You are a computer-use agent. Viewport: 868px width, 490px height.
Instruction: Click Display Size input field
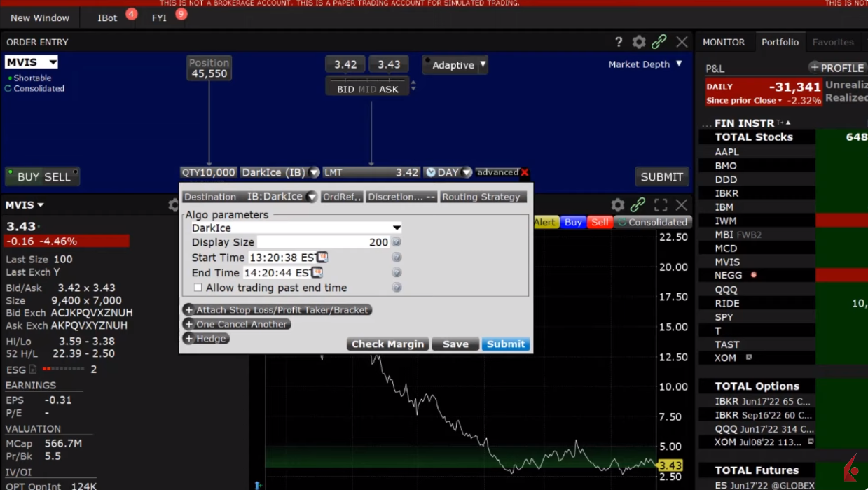[x=323, y=242]
